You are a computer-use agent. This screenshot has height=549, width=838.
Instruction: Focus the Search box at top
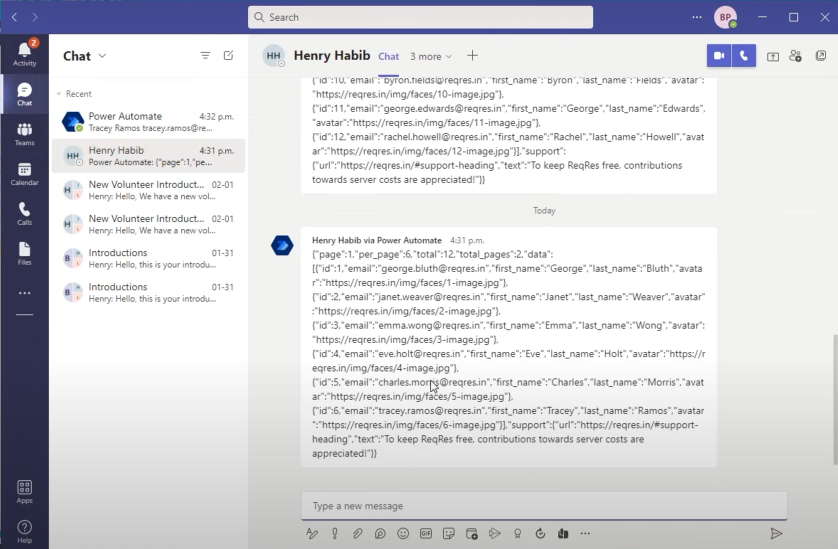coord(420,17)
